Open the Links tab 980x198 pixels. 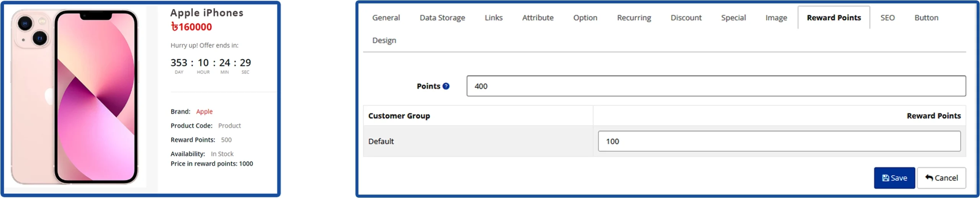tap(493, 18)
